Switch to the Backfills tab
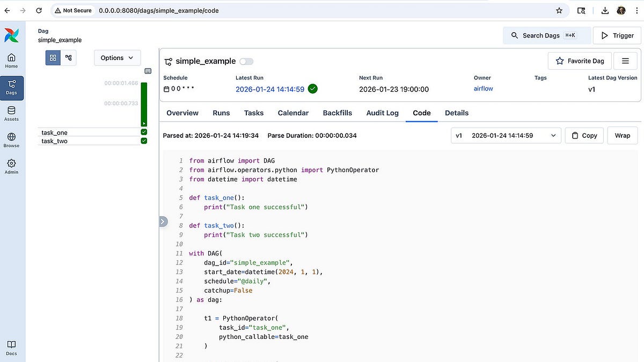644x362 pixels. [338, 113]
